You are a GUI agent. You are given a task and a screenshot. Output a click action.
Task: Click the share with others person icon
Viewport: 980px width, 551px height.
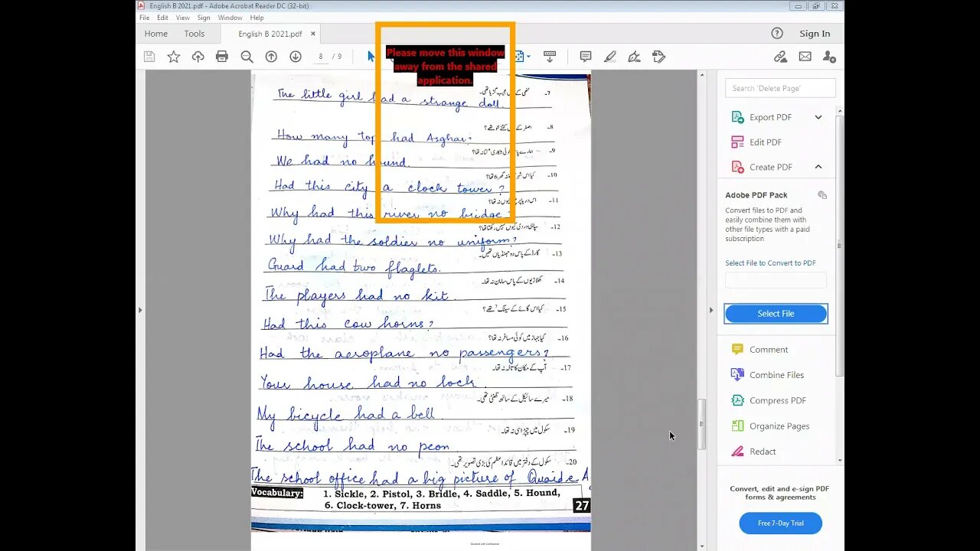pyautogui.click(x=829, y=57)
